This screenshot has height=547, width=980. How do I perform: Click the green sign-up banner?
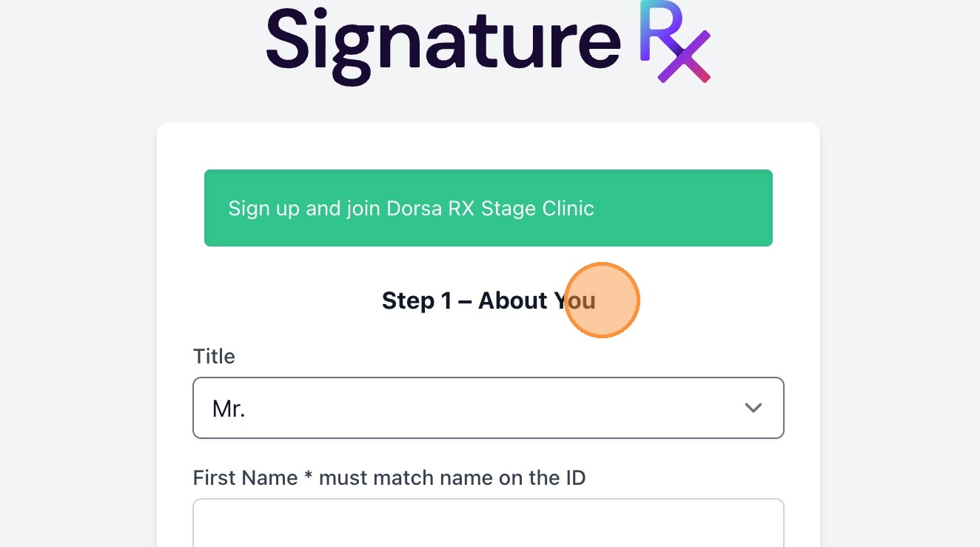coord(488,208)
